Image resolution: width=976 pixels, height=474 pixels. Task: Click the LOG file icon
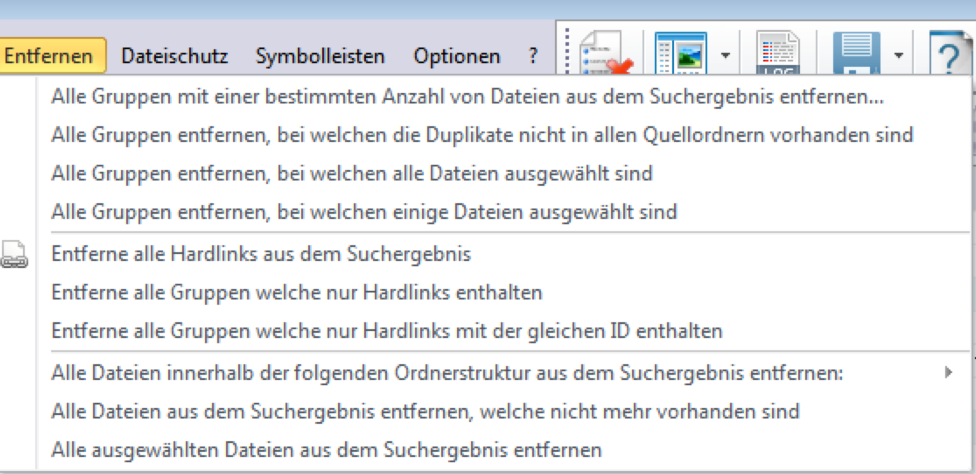pos(779,56)
